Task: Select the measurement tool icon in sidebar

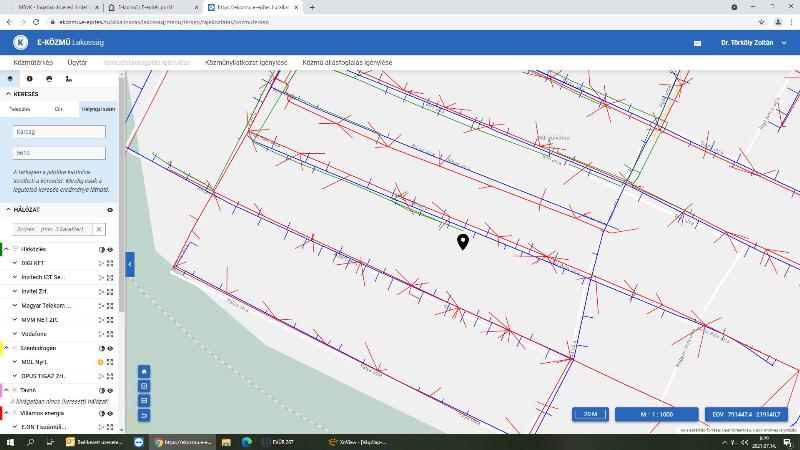Action: (68, 79)
